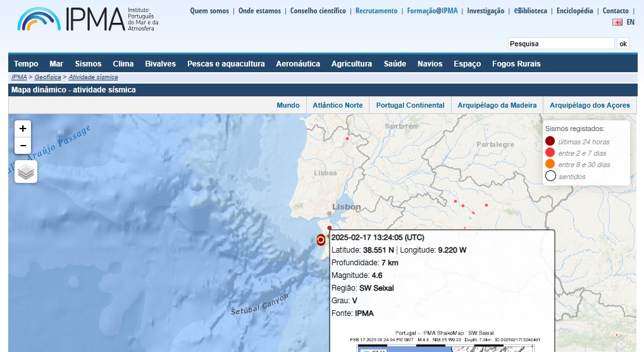644x352 pixels.
Task: Go to Geofísica breadcrumb link
Action: click(47, 77)
